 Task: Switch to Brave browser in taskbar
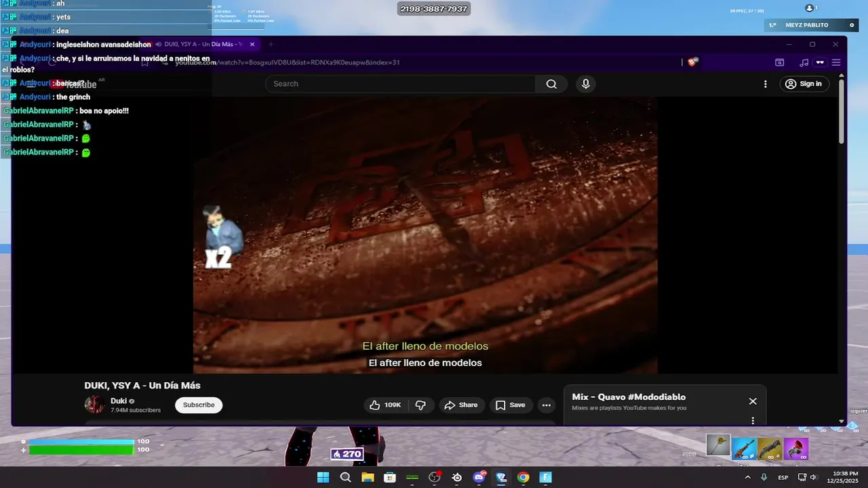[501, 477]
